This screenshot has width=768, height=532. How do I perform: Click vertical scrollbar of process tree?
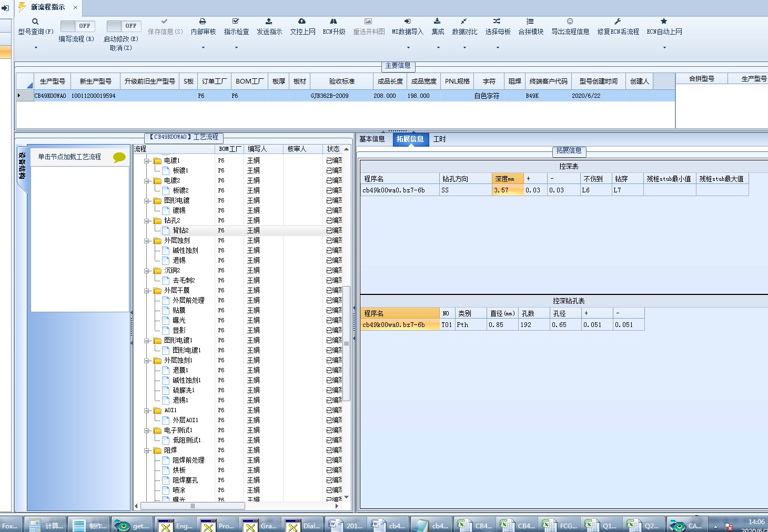(x=346, y=343)
